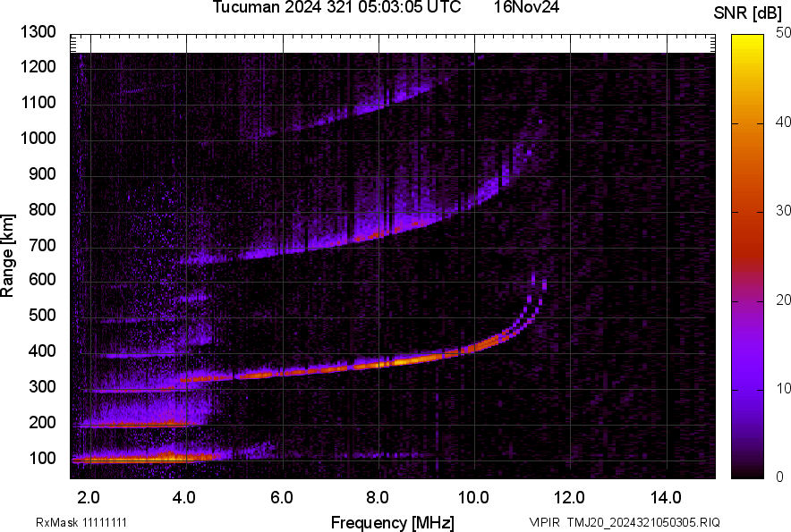Click the range tick label '500'
This screenshot has height=532, width=791.
pos(42,315)
